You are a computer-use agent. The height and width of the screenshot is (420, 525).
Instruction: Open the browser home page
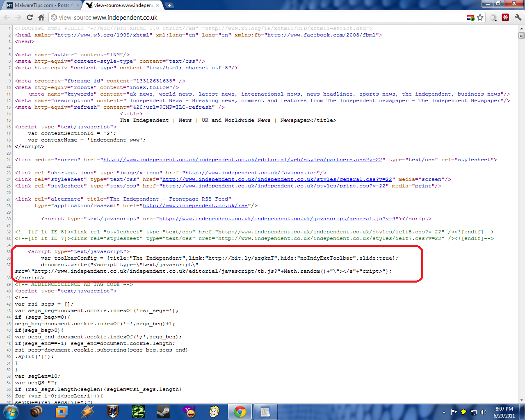tap(41, 18)
